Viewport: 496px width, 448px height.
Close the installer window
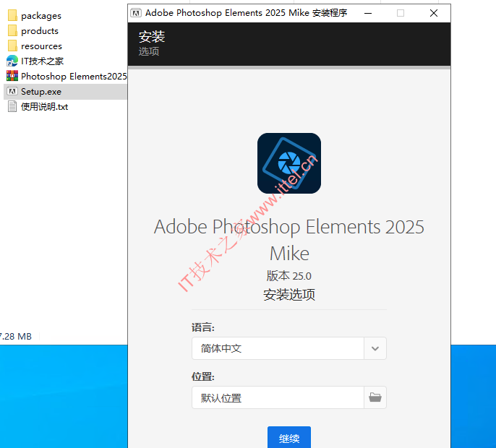click(434, 13)
